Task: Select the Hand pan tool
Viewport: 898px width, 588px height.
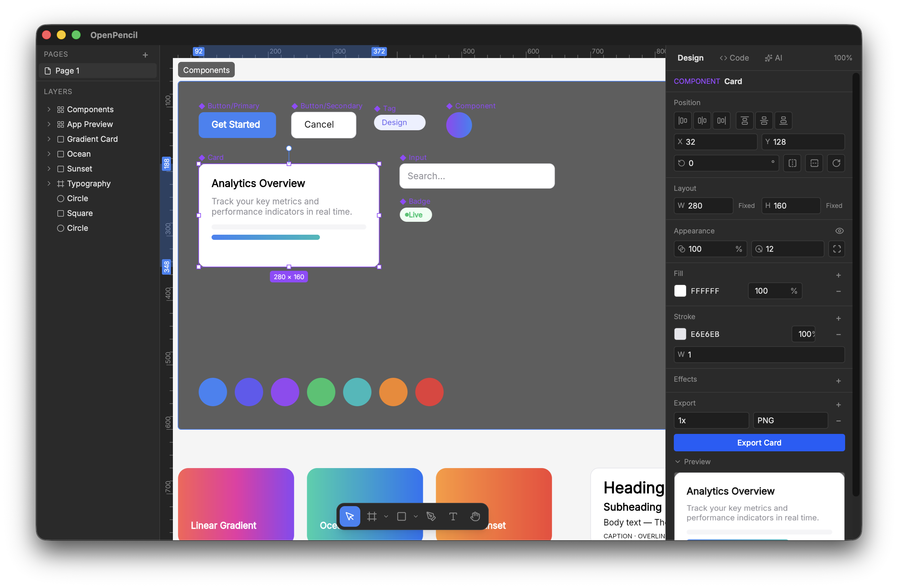Action: pyautogui.click(x=475, y=516)
